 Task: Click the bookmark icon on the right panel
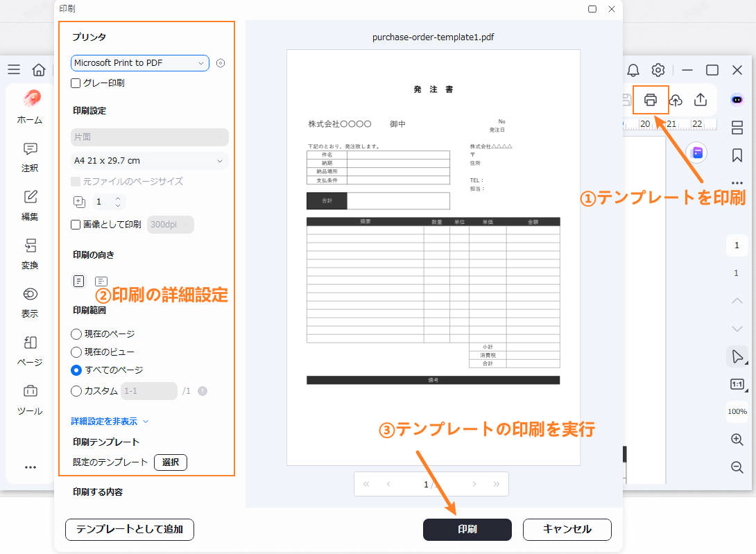pos(737,155)
